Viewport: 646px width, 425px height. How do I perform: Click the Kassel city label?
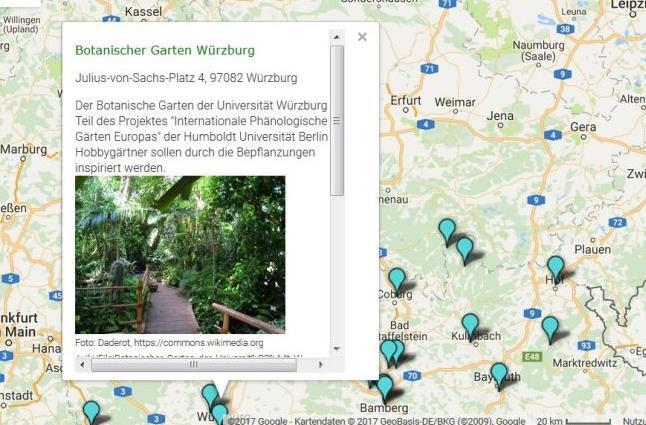pyautogui.click(x=143, y=12)
